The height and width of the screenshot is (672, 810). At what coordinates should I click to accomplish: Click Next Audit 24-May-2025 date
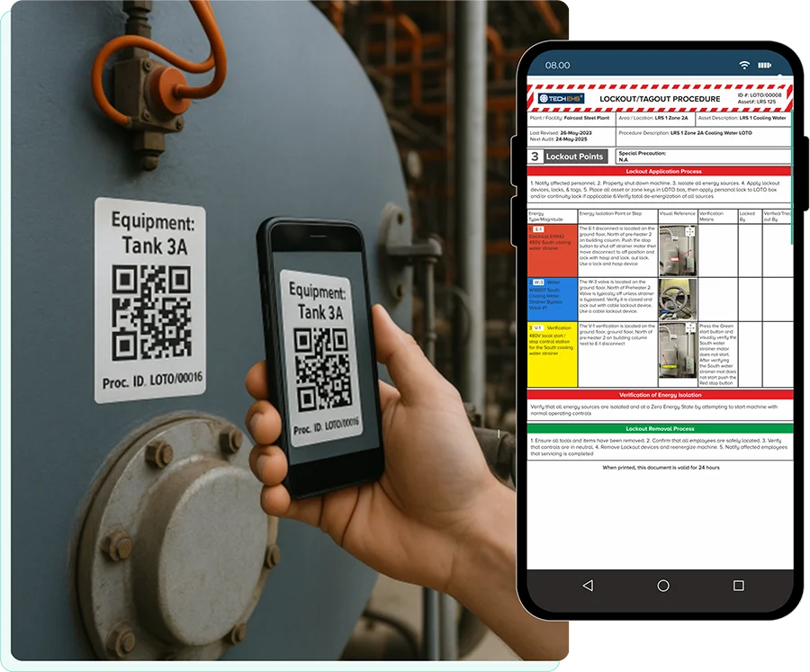558,139
